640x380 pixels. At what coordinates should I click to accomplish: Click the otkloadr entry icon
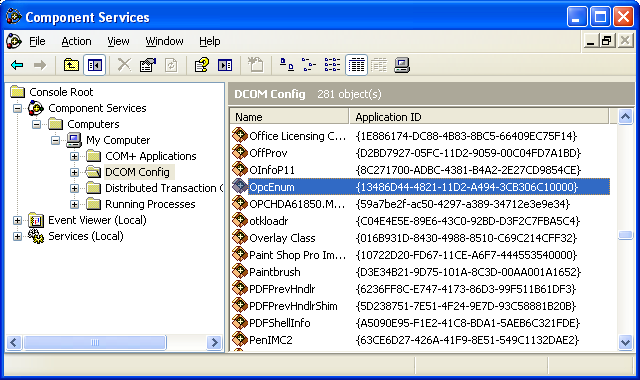[240, 220]
